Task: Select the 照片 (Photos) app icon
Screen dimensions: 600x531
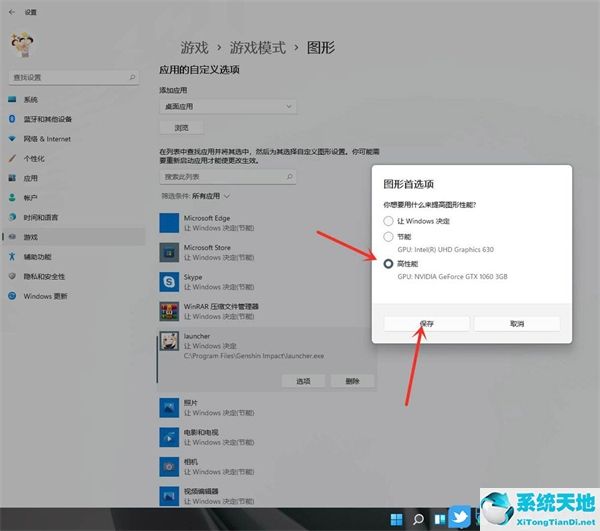Action: (x=169, y=408)
